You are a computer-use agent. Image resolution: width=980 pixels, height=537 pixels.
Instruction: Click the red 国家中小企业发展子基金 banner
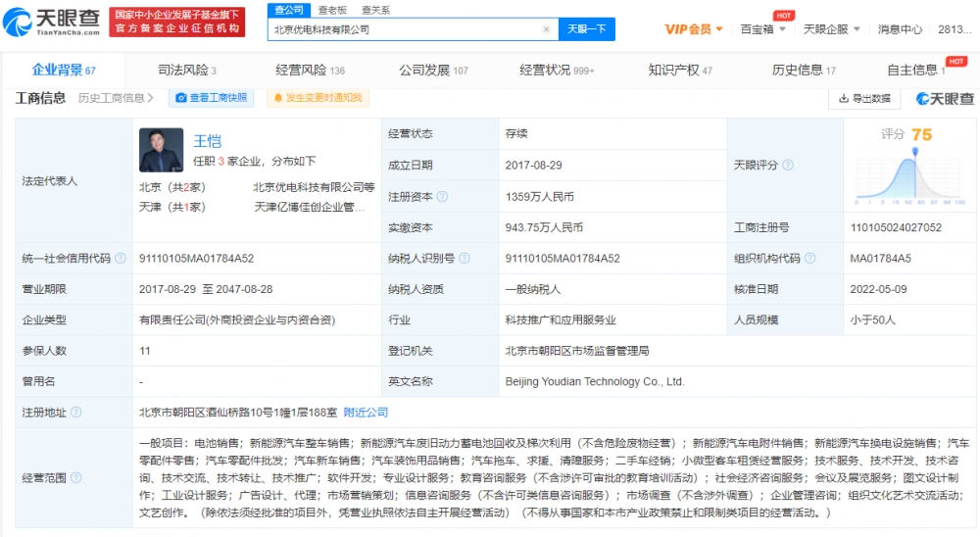click(176, 22)
